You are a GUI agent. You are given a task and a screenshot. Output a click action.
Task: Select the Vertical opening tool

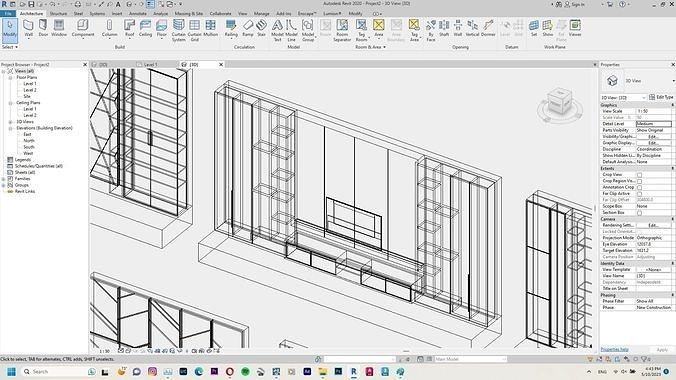pos(473,28)
